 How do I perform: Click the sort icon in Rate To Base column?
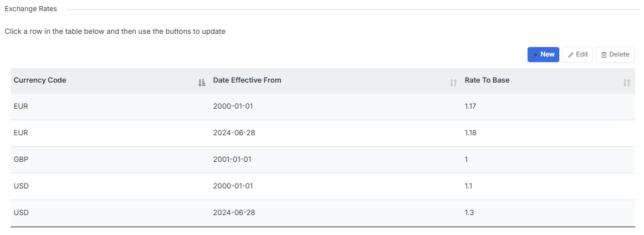point(626,83)
